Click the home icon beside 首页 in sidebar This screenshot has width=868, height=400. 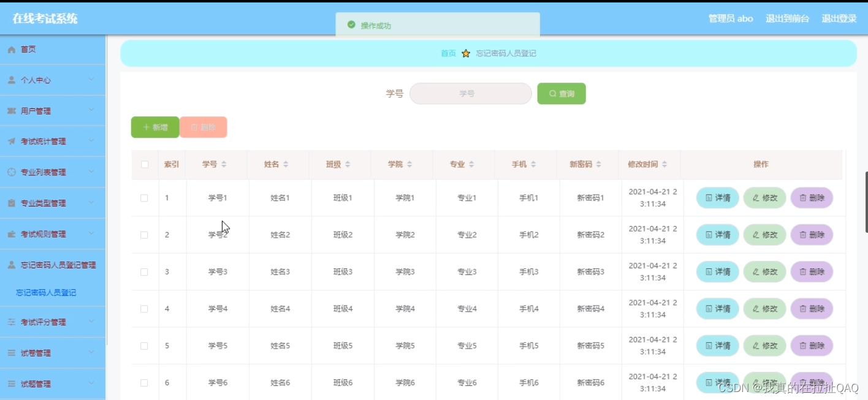[11, 50]
